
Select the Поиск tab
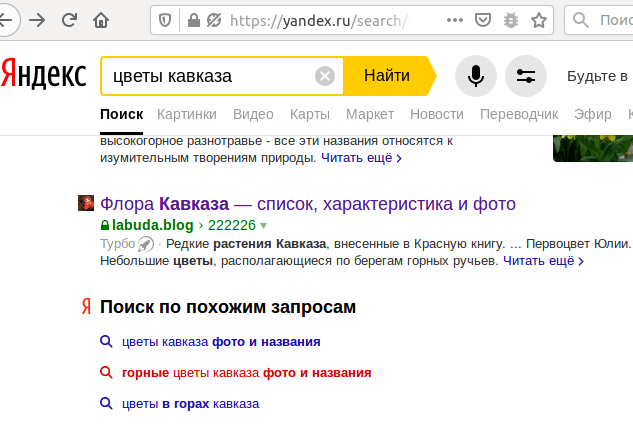(122, 114)
